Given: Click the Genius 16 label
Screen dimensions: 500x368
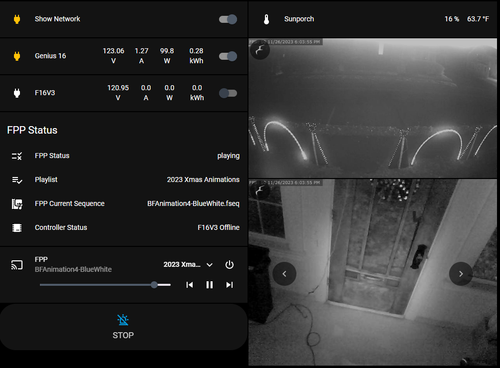Looking at the screenshot, I should (x=50, y=56).
